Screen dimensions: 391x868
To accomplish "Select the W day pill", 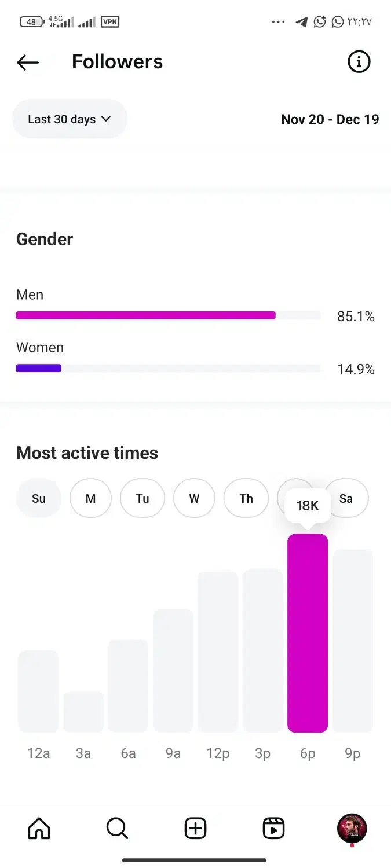I will coord(194,498).
